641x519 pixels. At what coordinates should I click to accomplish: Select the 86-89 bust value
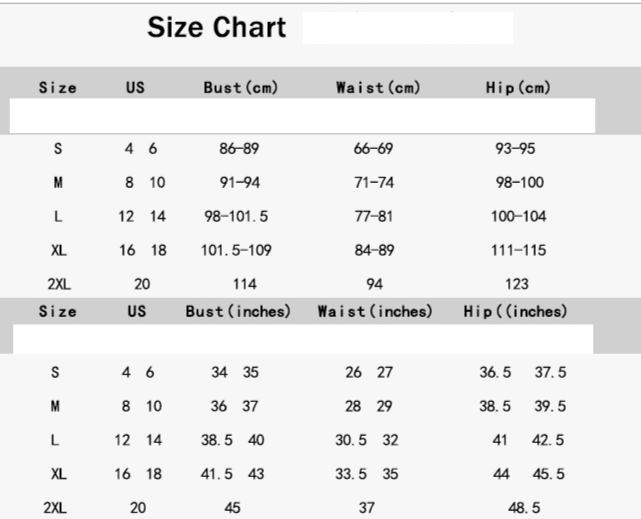click(239, 149)
